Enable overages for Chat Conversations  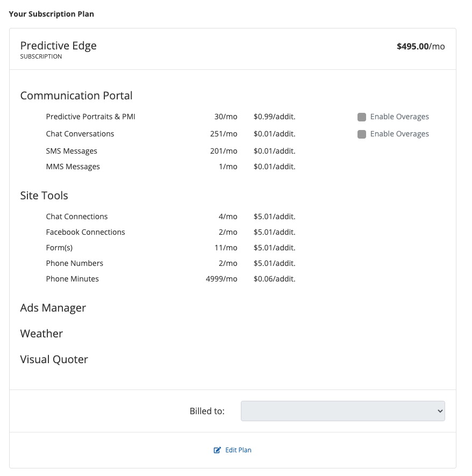(x=362, y=134)
